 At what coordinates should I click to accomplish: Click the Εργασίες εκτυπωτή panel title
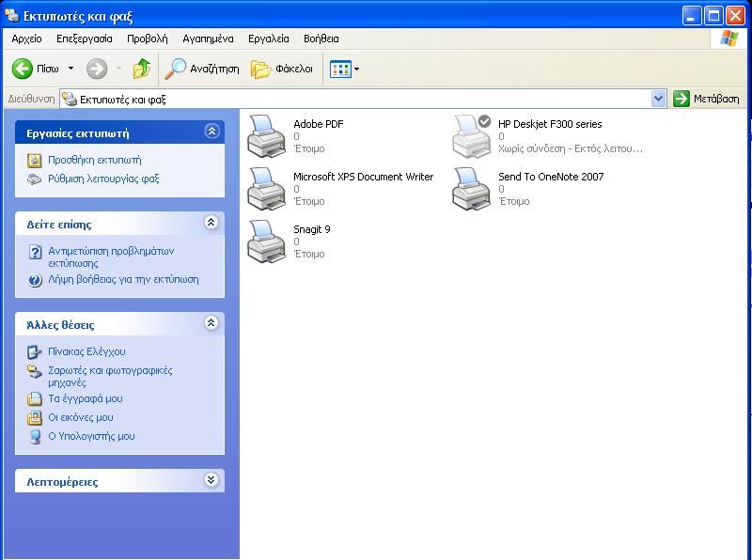point(78,133)
